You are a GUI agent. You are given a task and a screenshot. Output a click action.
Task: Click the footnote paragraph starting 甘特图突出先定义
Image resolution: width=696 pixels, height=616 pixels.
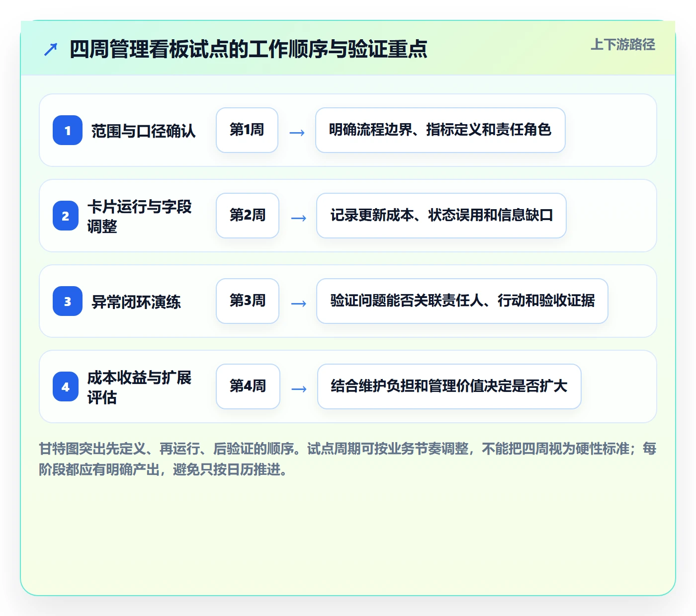click(x=348, y=459)
